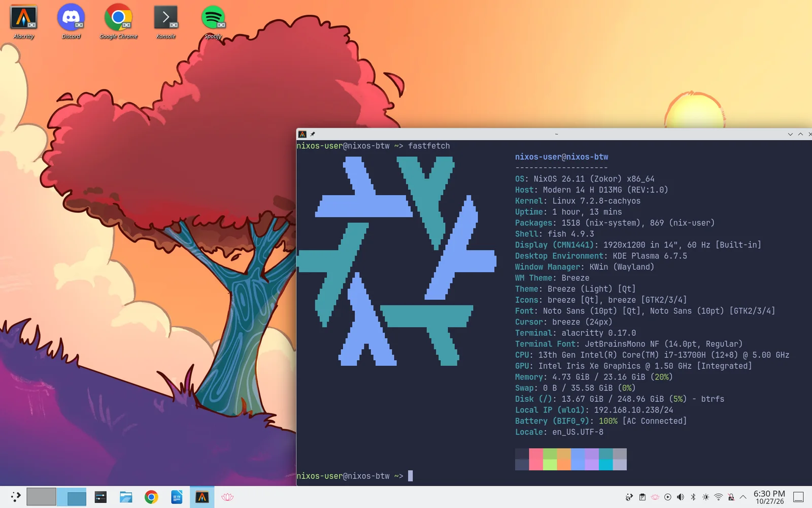Select the Alacritty task in the taskbar
Image resolution: width=812 pixels, height=508 pixels.
[202, 497]
